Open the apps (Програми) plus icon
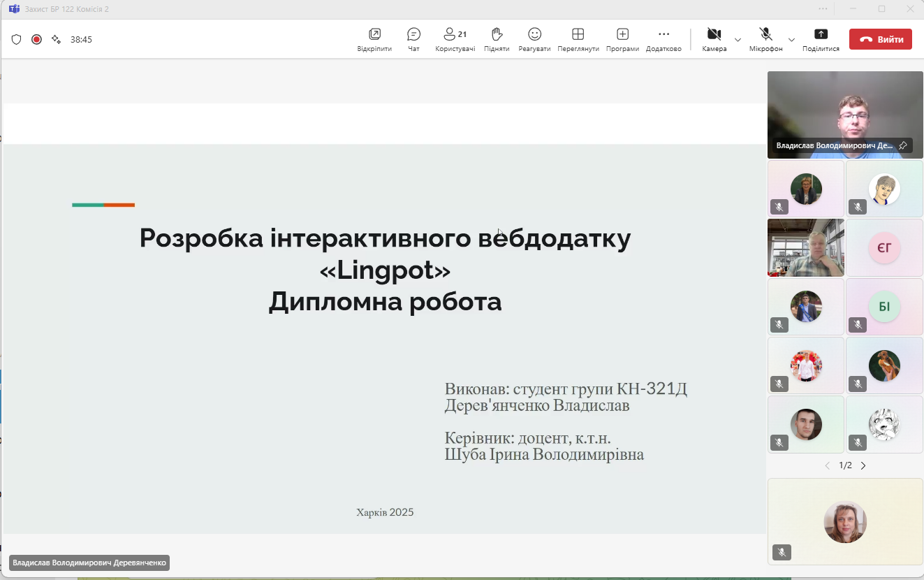Image resolution: width=924 pixels, height=580 pixels. click(x=622, y=39)
